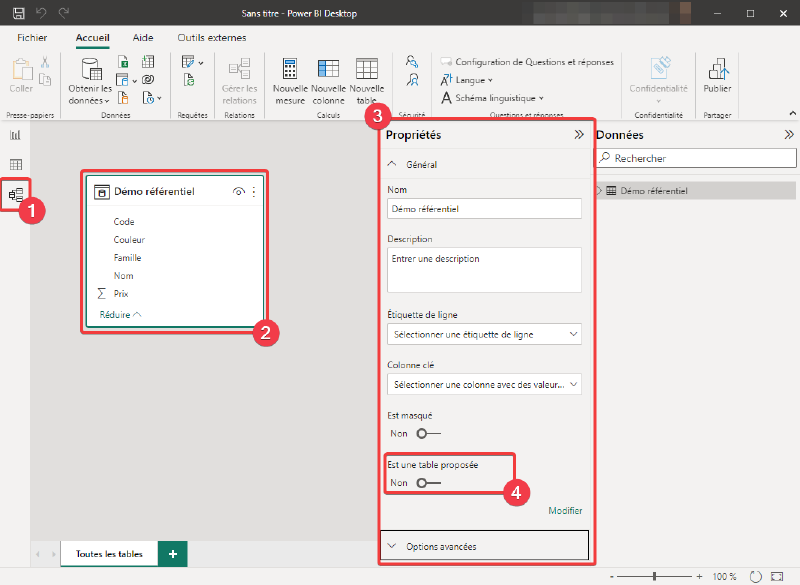This screenshot has height=585, width=800.
Task: Click Nouvelle table
Action: point(366,82)
